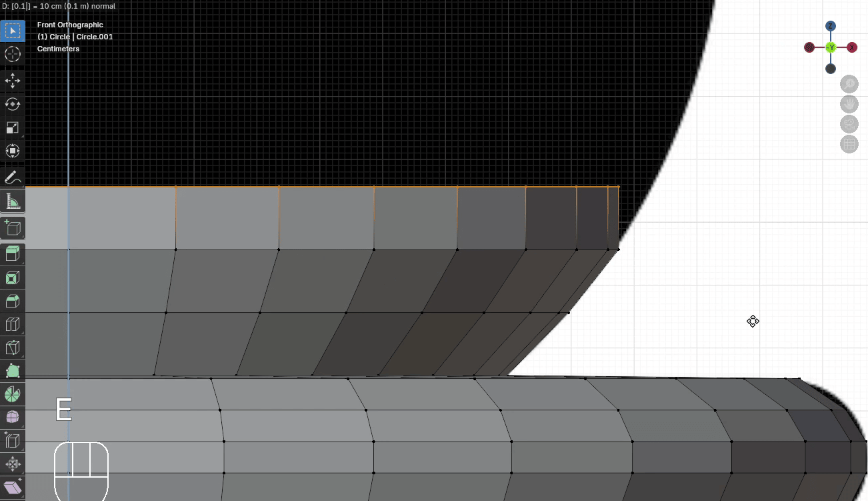Click the blue Z axis on gizmo
868x501 pixels.
point(831,26)
